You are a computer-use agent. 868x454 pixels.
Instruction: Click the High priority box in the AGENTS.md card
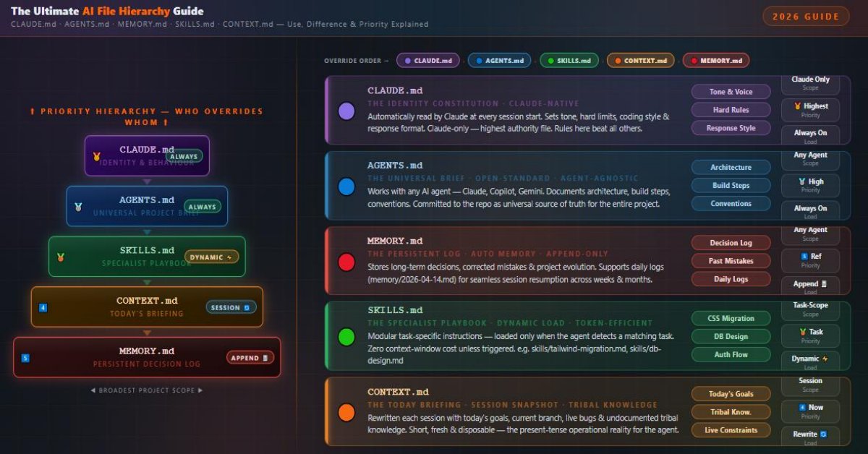click(810, 185)
